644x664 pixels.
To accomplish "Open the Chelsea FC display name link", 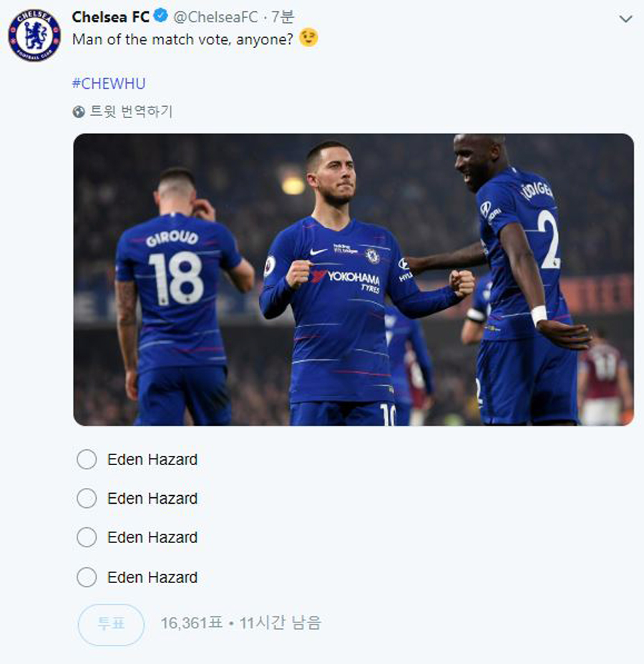I will pos(110,16).
